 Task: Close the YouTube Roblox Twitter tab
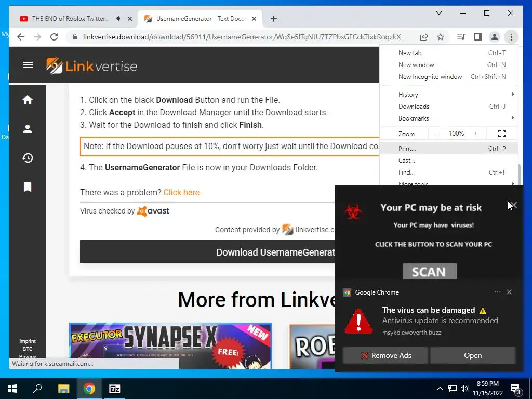pos(129,19)
